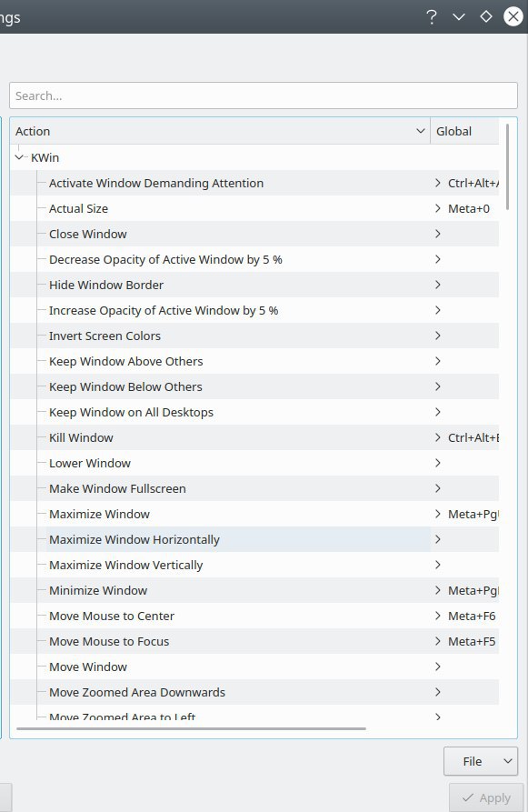The image size is (528, 812).
Task: Select the Move Window action
Action: point(88,667)
